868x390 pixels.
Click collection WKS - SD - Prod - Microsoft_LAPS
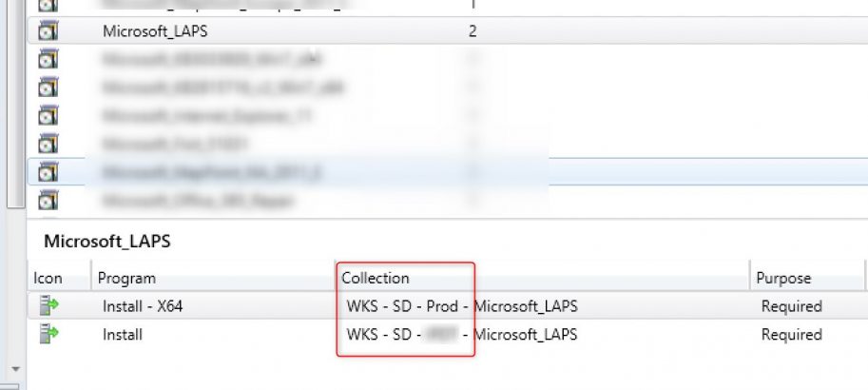tap(462, 306)
